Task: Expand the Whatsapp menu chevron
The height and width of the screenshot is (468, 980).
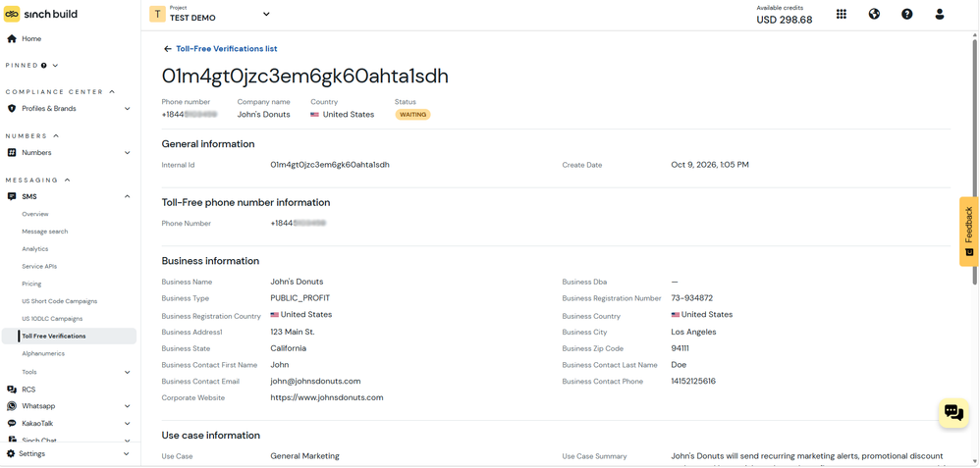Action: (x=127, y=406)
